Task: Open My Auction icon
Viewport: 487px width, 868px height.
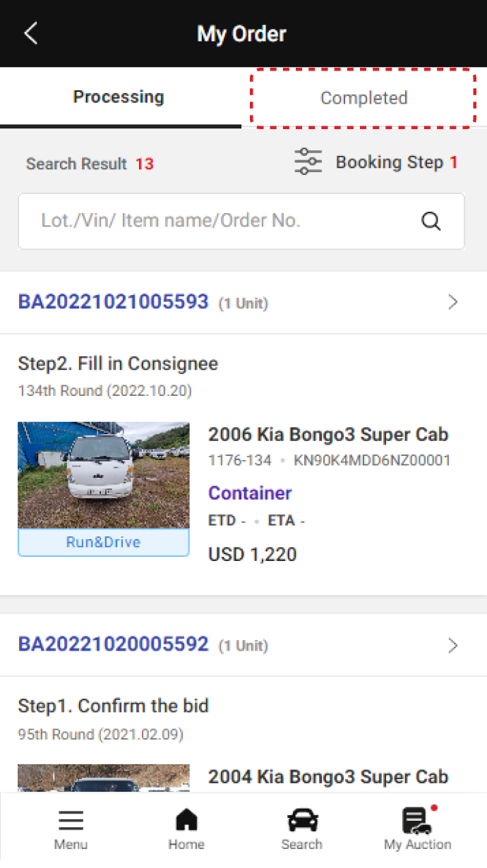Action: tap(417, 821)
